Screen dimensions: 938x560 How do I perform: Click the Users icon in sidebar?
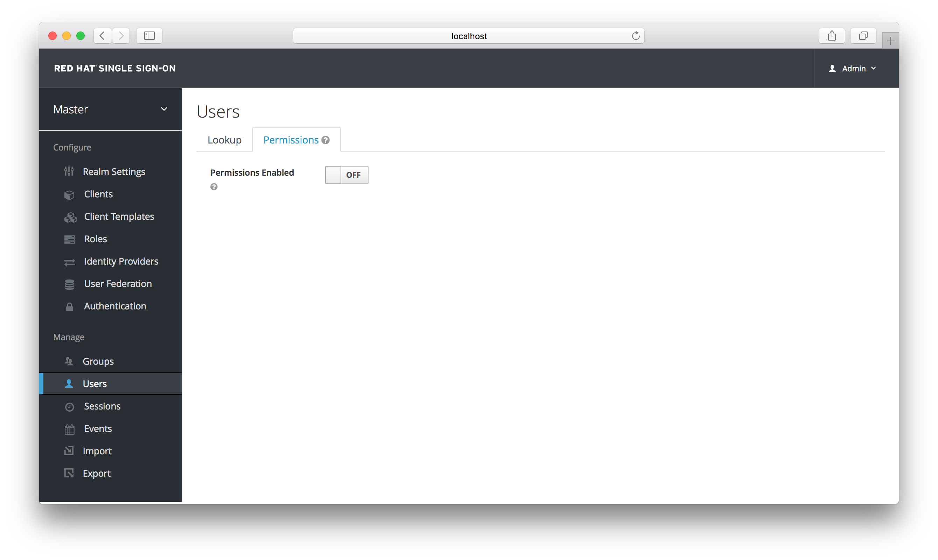tap(70, 383)
